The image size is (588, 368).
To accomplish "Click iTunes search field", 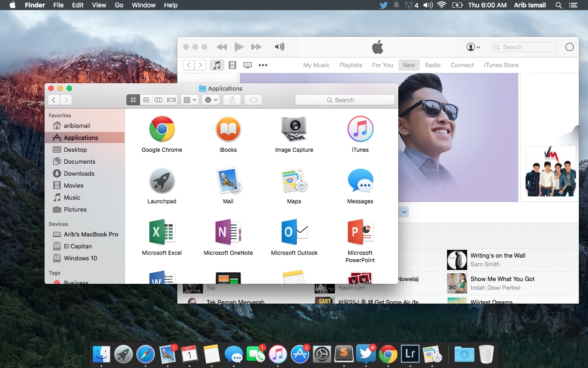I will (x=524, y=47).
